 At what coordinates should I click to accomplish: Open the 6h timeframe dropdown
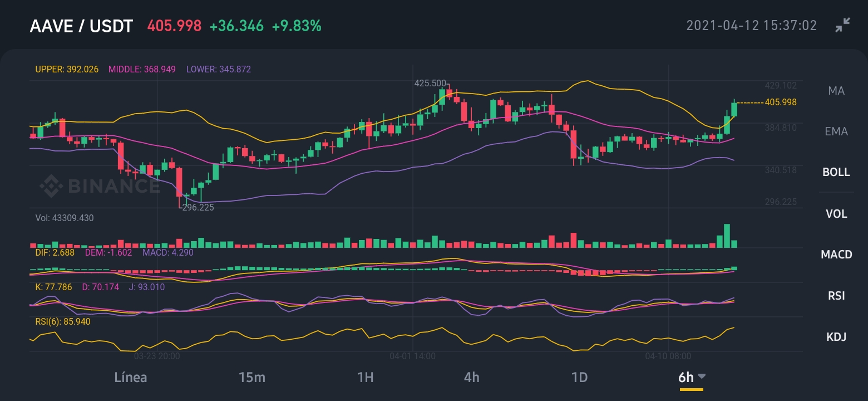692,377
